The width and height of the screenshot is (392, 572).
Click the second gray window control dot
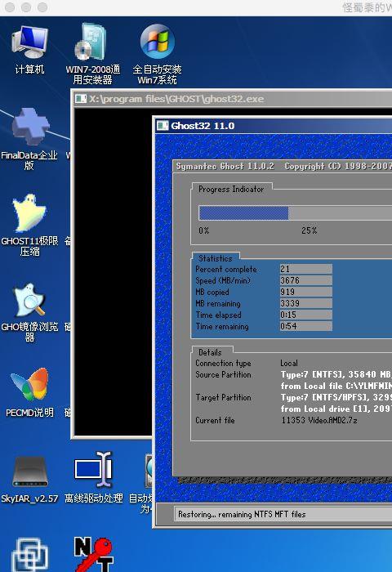[26, 7]
